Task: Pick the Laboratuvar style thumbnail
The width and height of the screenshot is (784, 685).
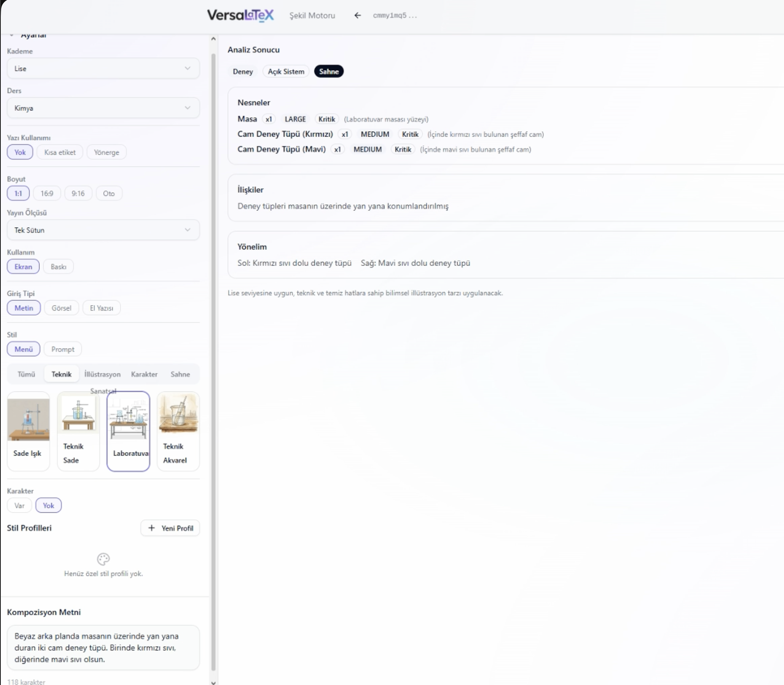Action: [x=128, y=431]
